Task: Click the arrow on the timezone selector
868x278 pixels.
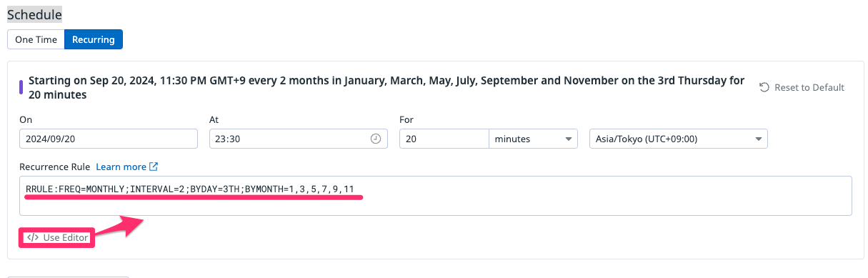Action: 759,139
